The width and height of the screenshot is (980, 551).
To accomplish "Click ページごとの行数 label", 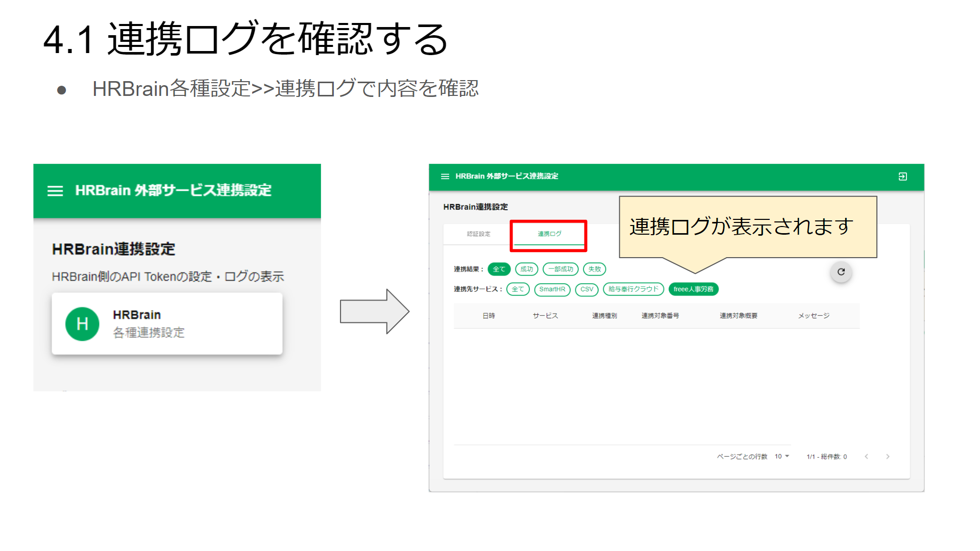I will pyautogui.click(x=742, y=457).
